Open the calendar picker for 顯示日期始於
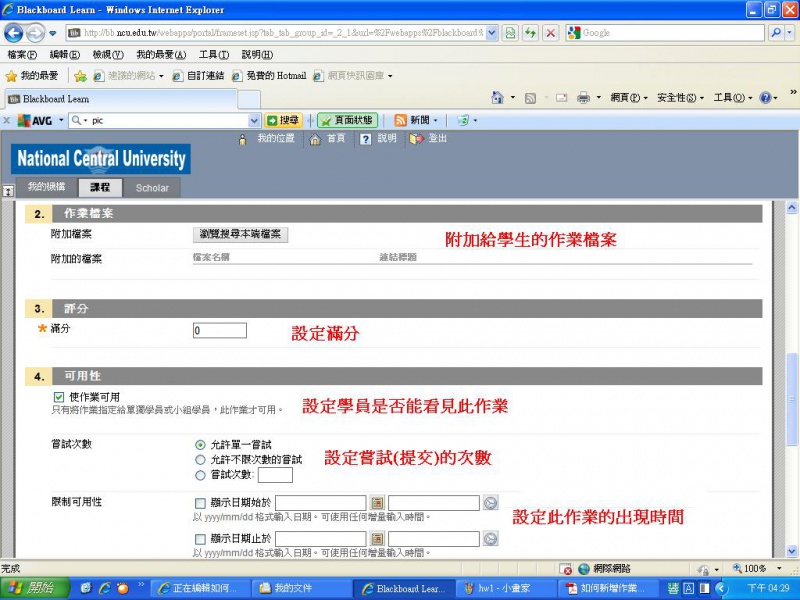800x600 pixels. (378, 503)
